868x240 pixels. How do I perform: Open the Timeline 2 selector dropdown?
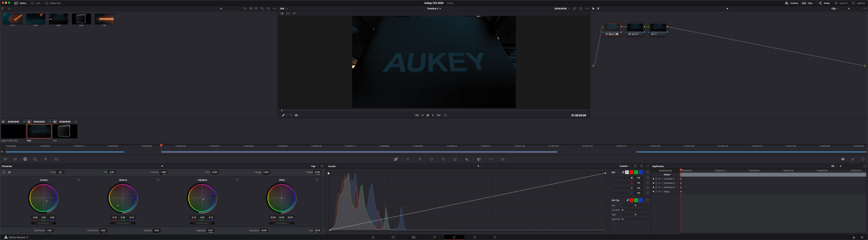tap(434, 9)
